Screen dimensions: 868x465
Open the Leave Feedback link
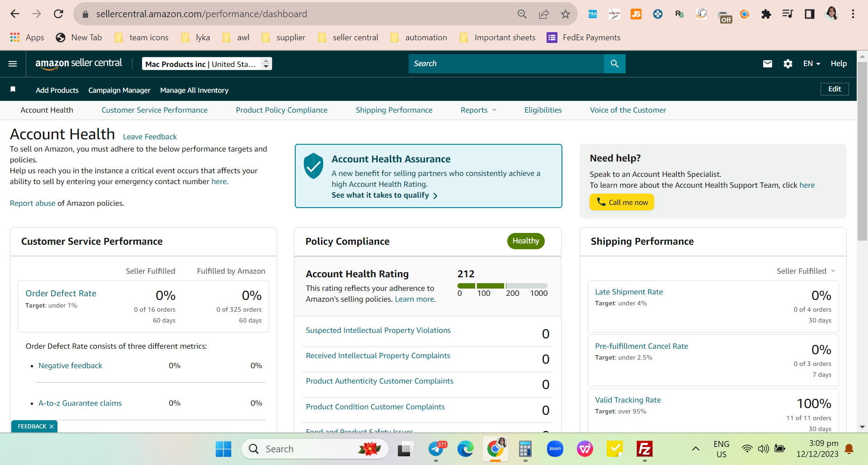point(150,137)
